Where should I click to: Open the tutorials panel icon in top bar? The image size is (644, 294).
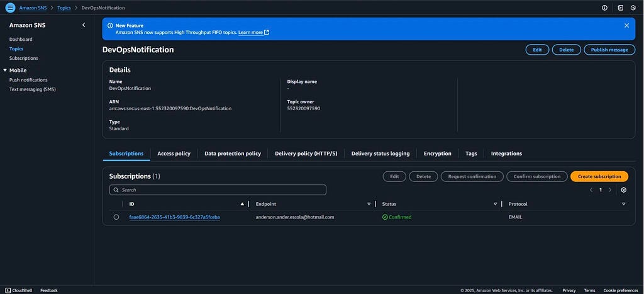621,8
